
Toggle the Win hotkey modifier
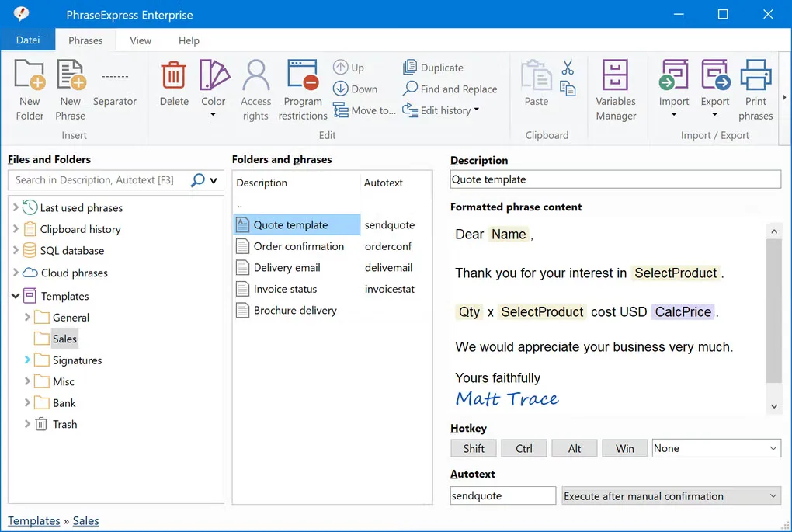click(x=625, y=448)
